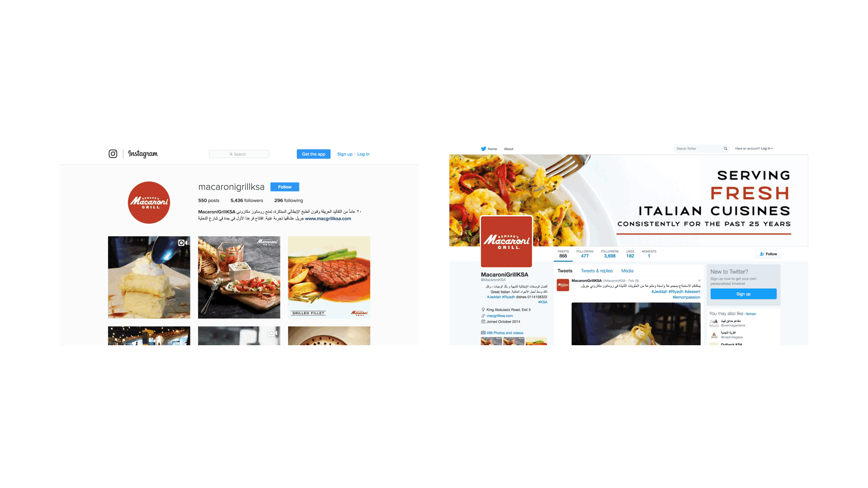Click the Twitter bird logo icon
868x488 pixels.
pos(483,148)
